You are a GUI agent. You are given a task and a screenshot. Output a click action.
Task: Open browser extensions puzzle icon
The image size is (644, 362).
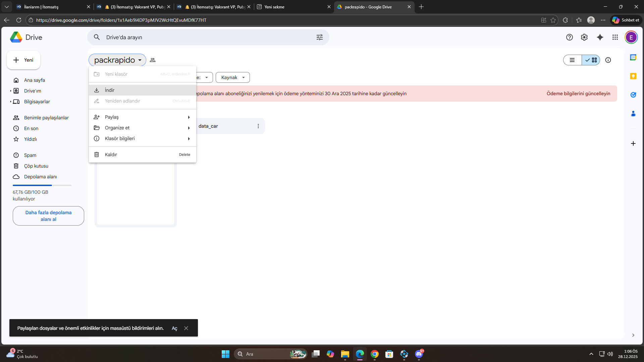tap(565, 20)
